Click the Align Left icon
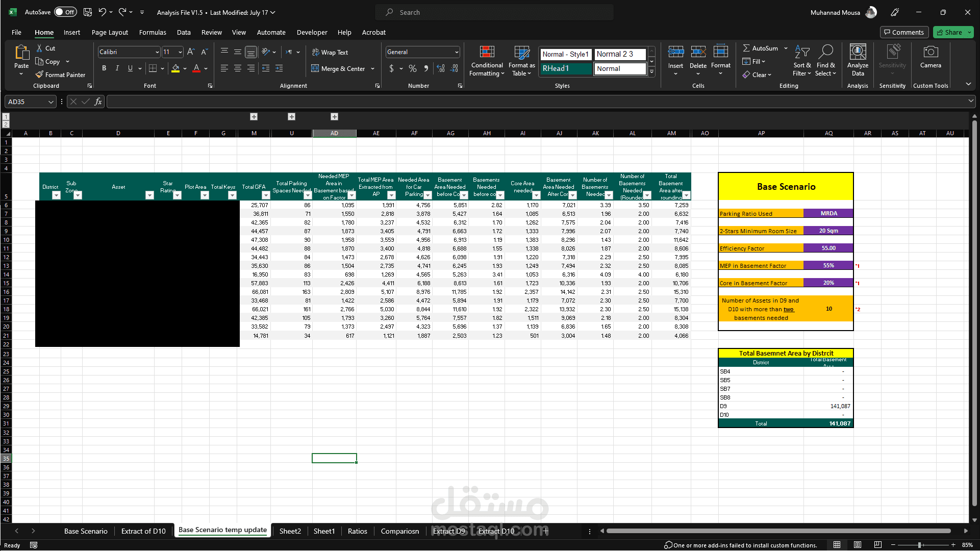 coord(224,68)
